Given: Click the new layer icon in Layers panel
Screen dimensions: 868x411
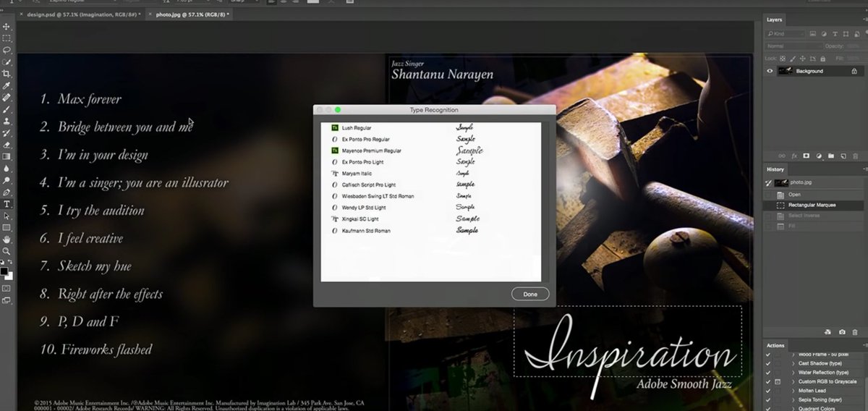Looking at the screenshot, I should (x=843, y=156).
